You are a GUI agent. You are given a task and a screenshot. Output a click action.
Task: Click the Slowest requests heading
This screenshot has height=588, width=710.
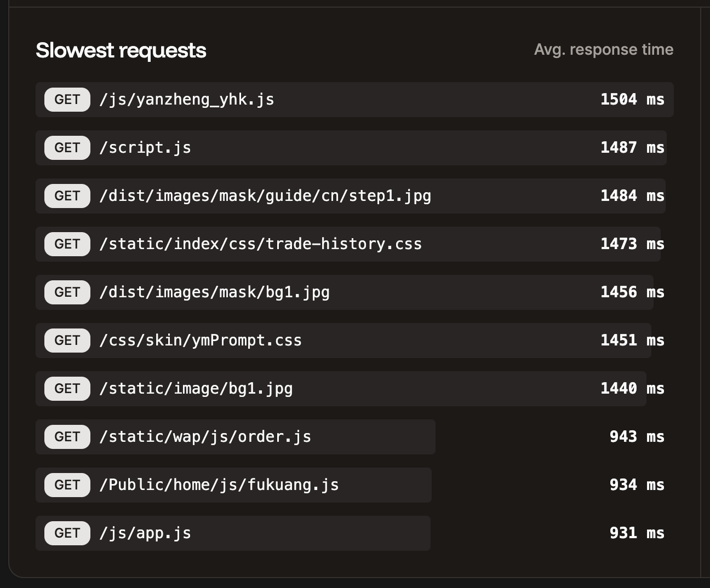pyautogui.click(x=121, y=50)
